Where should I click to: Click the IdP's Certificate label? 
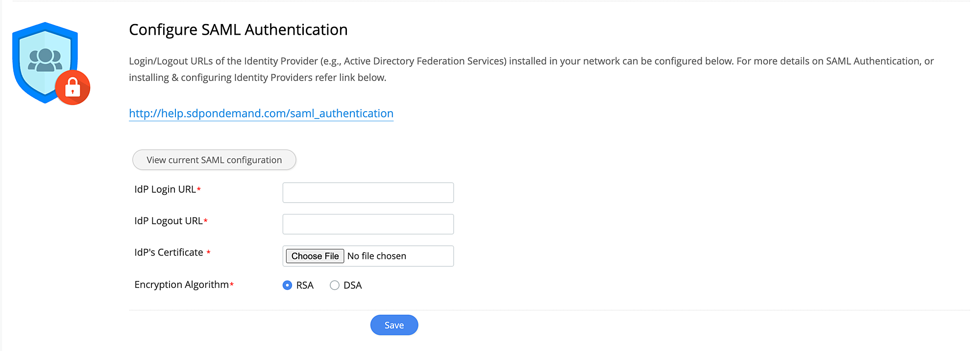pos(169,253)
